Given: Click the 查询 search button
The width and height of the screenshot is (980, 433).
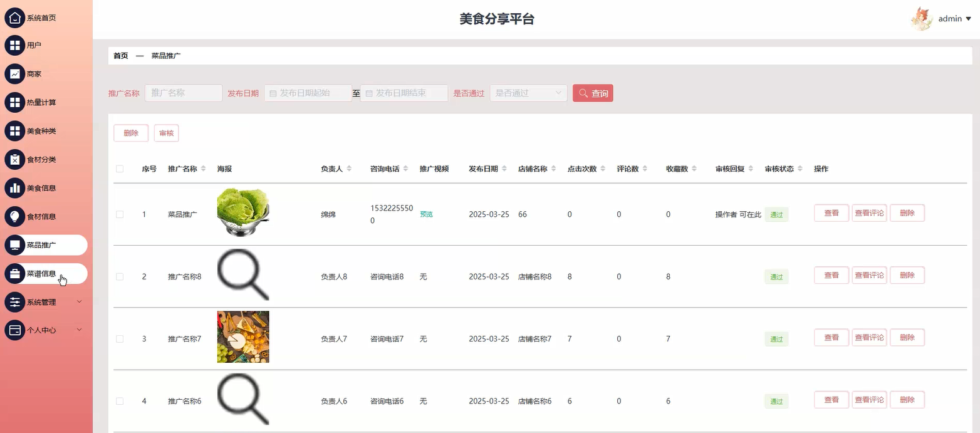Looking at the screenshot, I should click(x=592, y=93).
